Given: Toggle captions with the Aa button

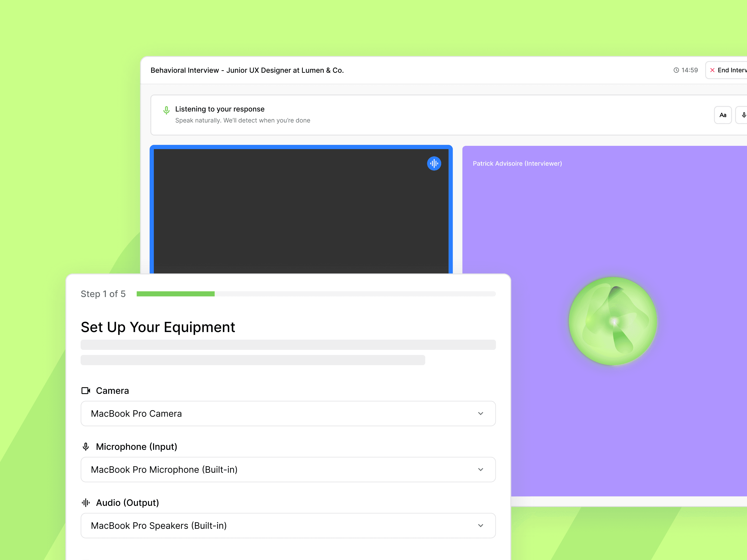Looking at the screenshot, I should click(x=723, y=115).
